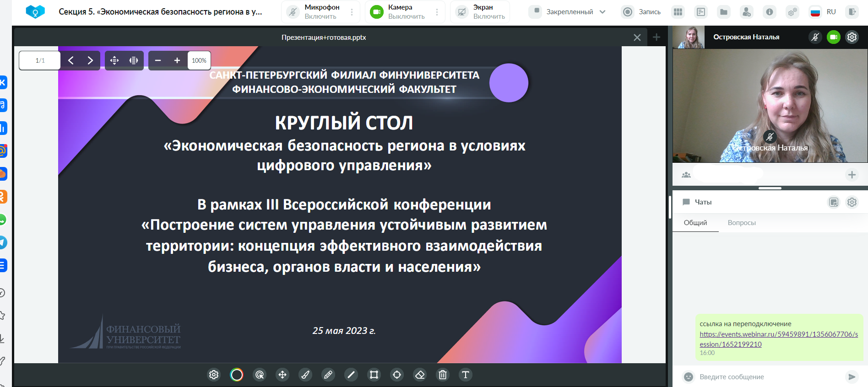Select the Общий chat tab
The height and width of the screenshot is (387, 868).
pos(695,223)
